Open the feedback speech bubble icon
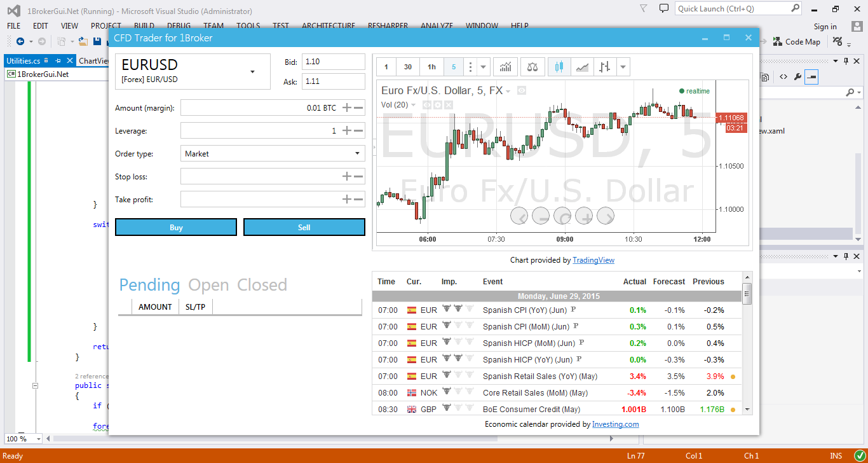Image resolution: width=868 pixels, height=463 pixels. point(664,8)
